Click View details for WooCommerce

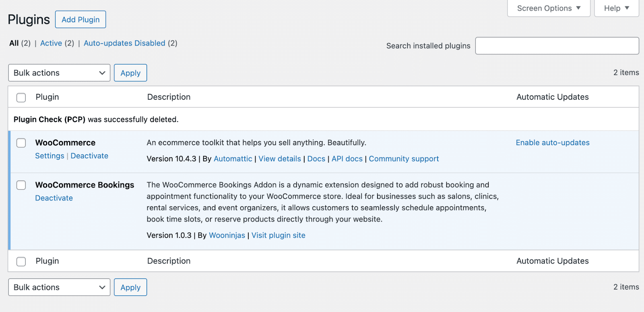click(x=280, y=159)
